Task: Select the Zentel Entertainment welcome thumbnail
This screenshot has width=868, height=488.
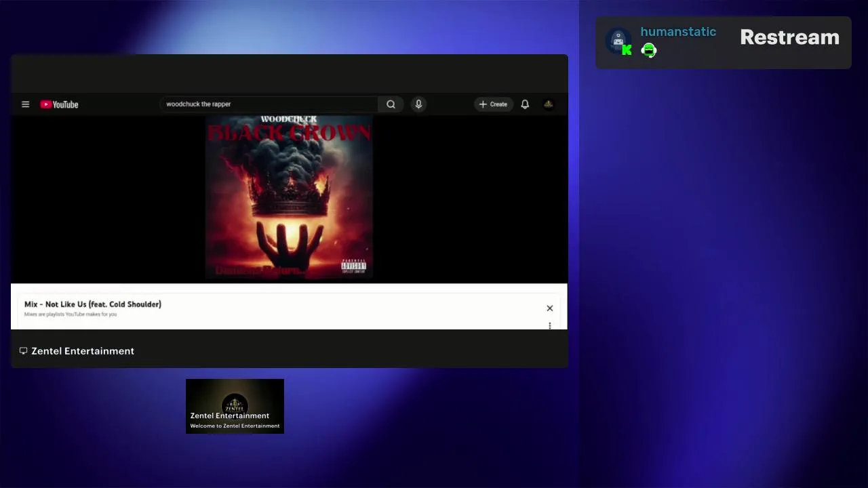Action: click(x=235, y=406)
